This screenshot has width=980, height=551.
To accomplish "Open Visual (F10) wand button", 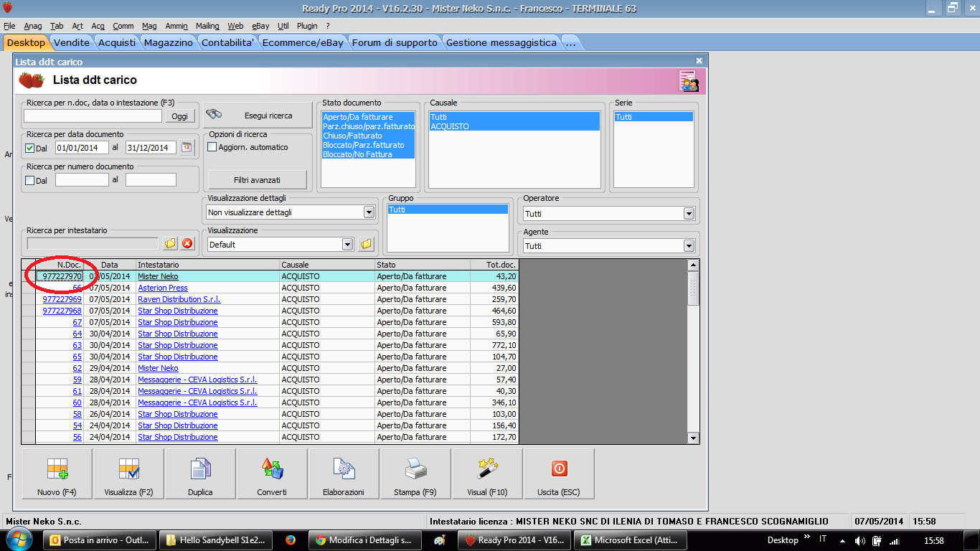I will 487,474.
